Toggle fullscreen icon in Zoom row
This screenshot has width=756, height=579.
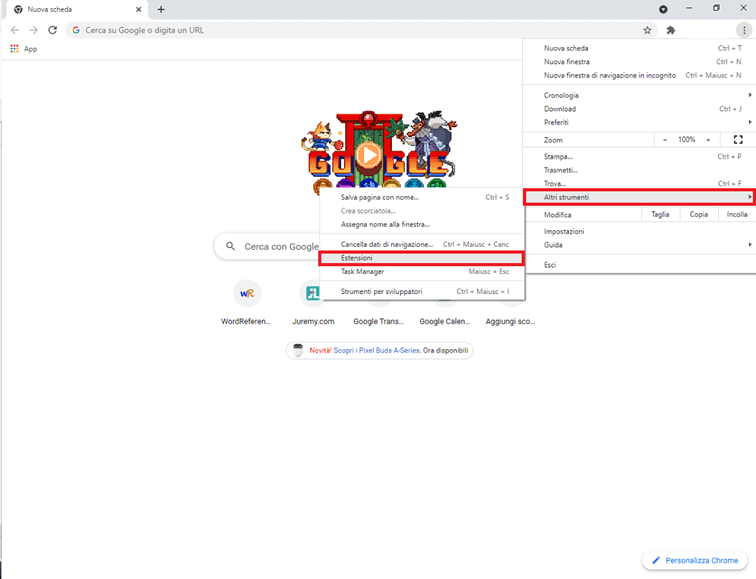(x=738, y=140)
